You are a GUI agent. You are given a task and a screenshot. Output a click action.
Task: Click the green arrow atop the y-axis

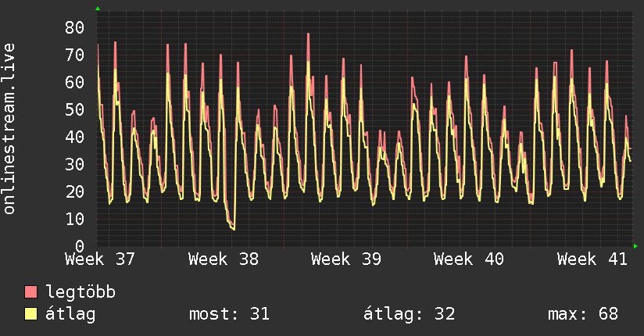[x=98, y=9]
